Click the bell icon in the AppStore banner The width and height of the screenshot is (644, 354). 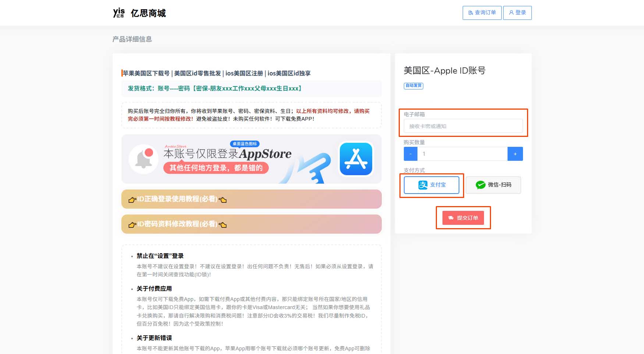click(143, 158)
